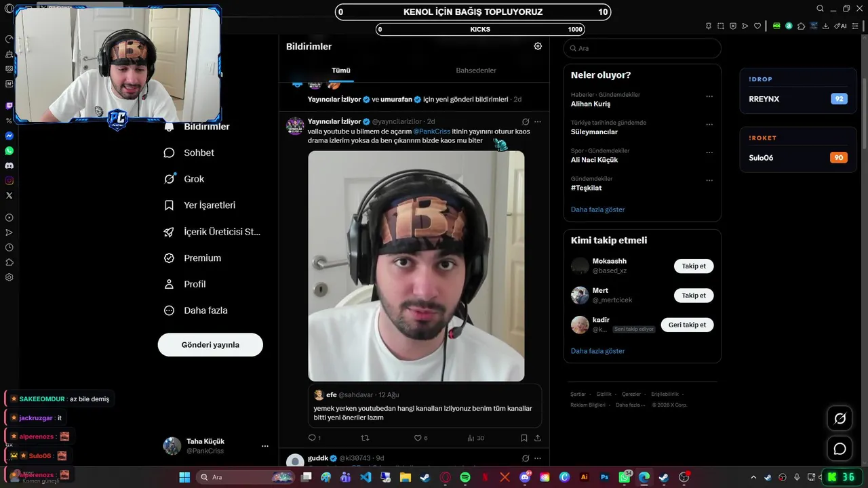Click the Ara search field on X

642,48
